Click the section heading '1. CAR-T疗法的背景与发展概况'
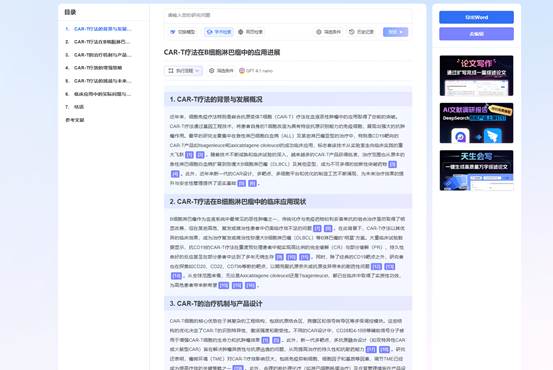 [216, 99]
